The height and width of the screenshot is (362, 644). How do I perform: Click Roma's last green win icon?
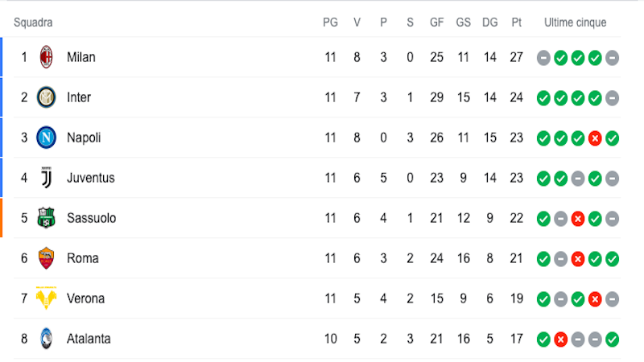click(612, 259)
